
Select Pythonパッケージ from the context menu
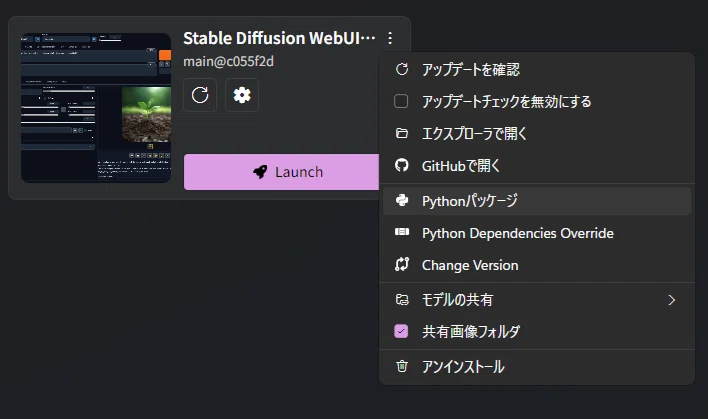pos(537,200)
